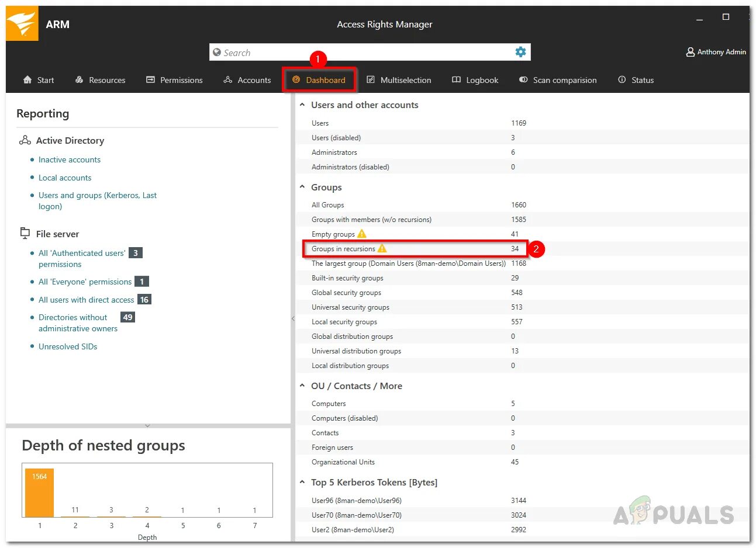The height and width of the screenshot is (548, 756).
Task: Click Anthony Admin user name
Action: pyautogui.click(x=722, y=52)
